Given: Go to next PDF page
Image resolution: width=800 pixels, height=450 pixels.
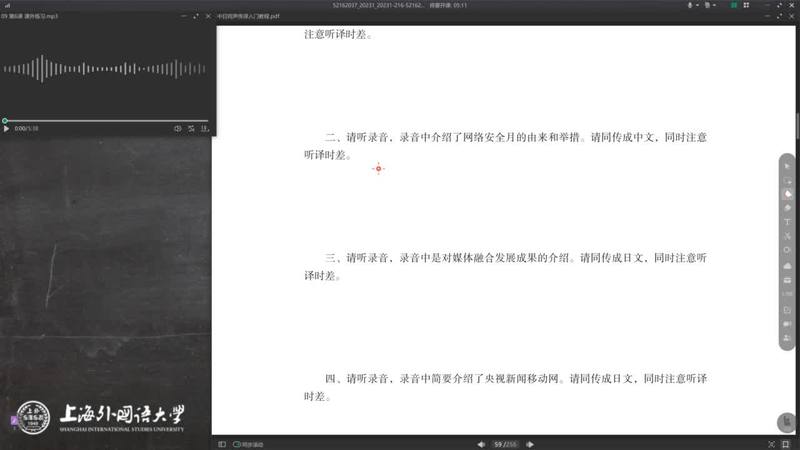Looking at the screenshot, I should coord(530,444).
